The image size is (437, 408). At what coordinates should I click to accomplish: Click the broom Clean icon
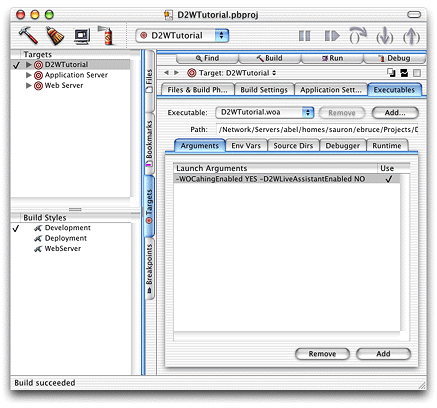(55, 35)
